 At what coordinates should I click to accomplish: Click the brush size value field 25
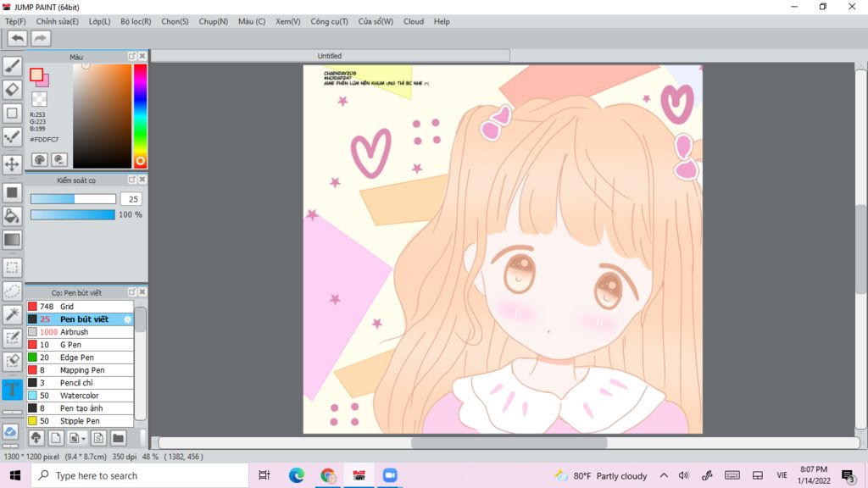[x=131, y=198]
